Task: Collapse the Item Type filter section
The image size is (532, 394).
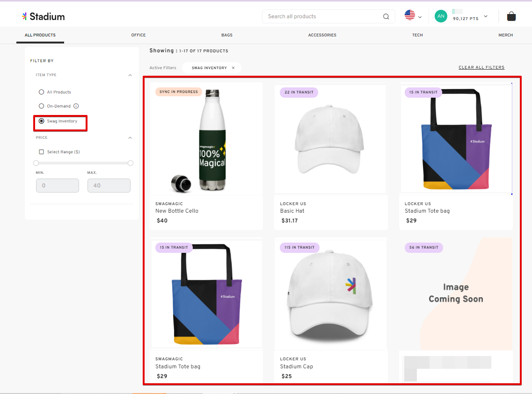Action: click(x=130, y=75)
